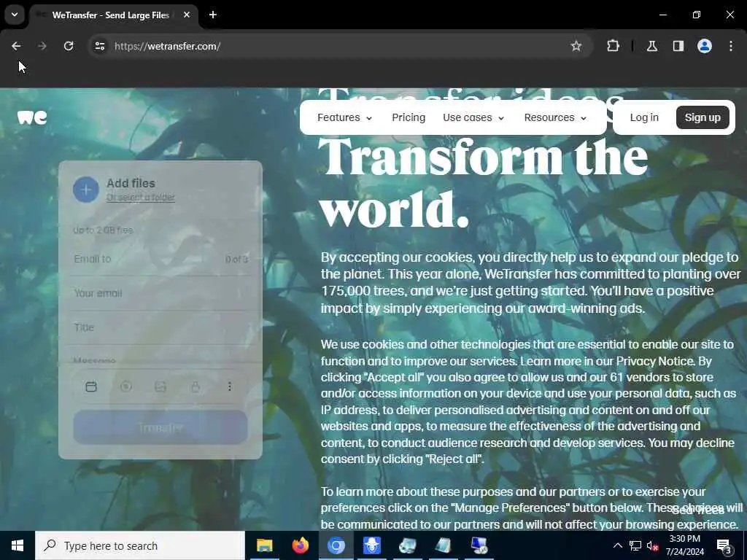Expand the Features menu
Image resolution: width=747 pixels, height=560 pixels.
344,117
